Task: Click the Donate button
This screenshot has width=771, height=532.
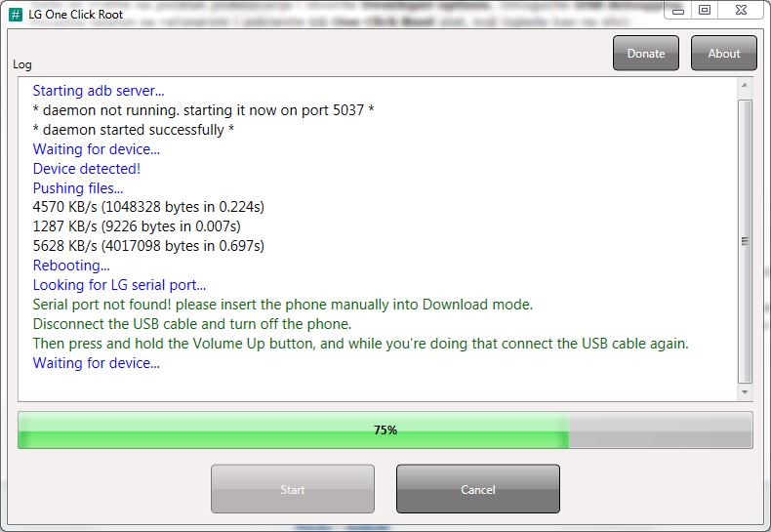Action: tap(646, 53)
